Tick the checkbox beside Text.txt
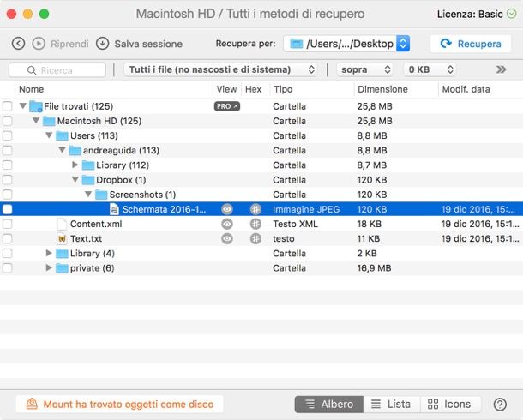The width and height of the screenshot is (523, 420). 8,238
